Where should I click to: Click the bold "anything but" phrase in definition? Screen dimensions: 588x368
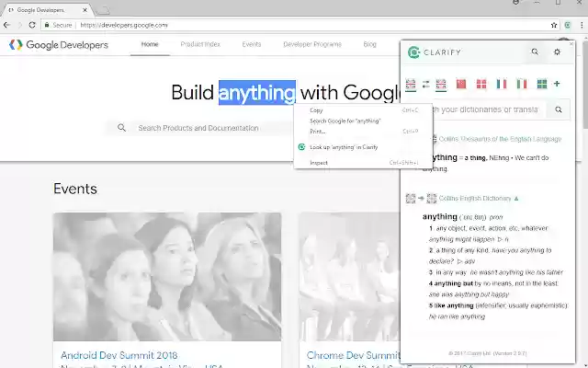453,283
